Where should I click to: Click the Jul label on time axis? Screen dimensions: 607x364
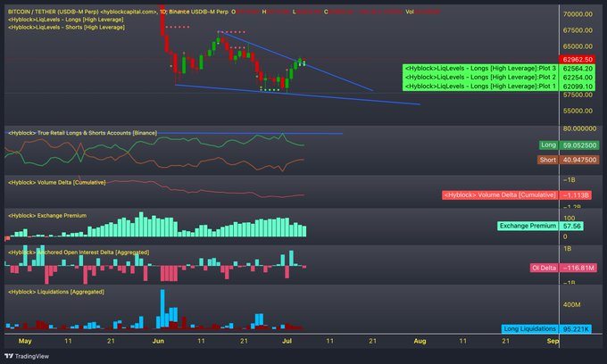(x=287, y=341)
